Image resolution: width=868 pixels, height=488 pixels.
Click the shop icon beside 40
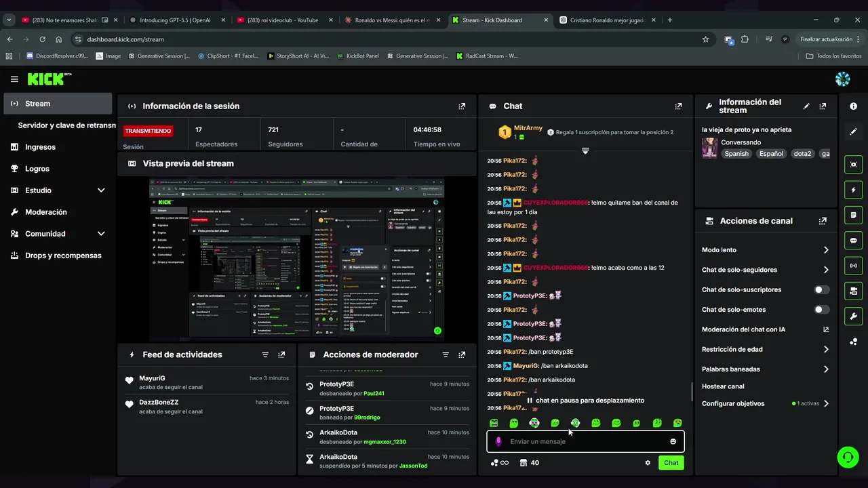coord(523,463)
